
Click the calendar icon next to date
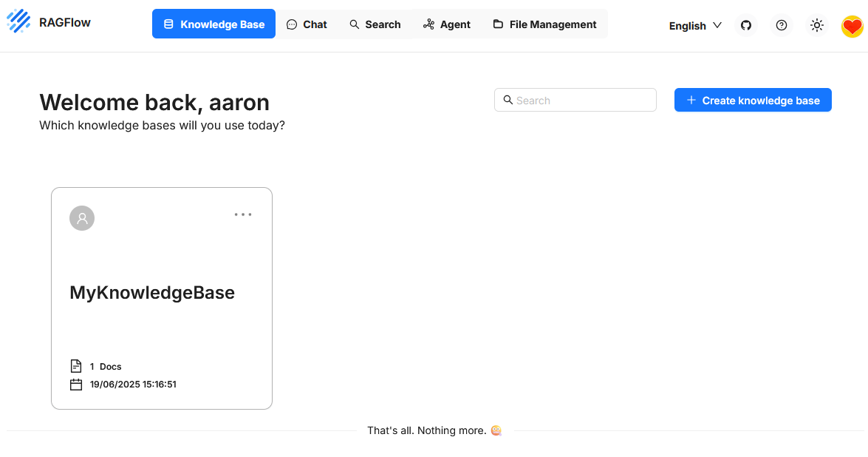(x=75, y=385)
